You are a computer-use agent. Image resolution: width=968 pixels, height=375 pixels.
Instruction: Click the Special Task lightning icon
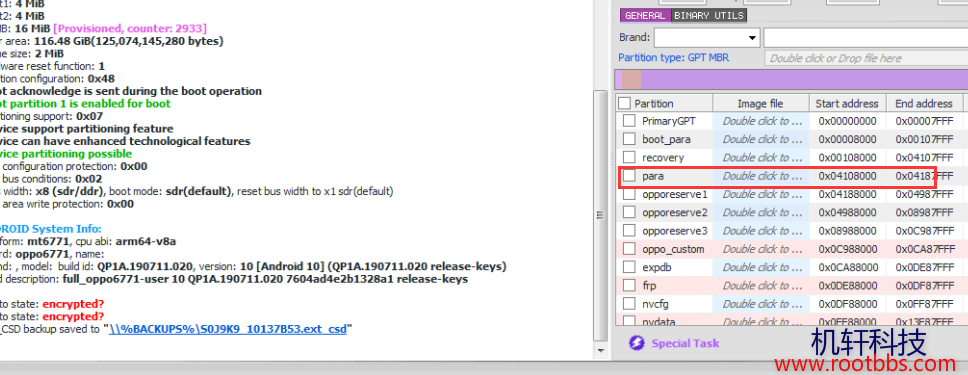[x=636, y=343]
